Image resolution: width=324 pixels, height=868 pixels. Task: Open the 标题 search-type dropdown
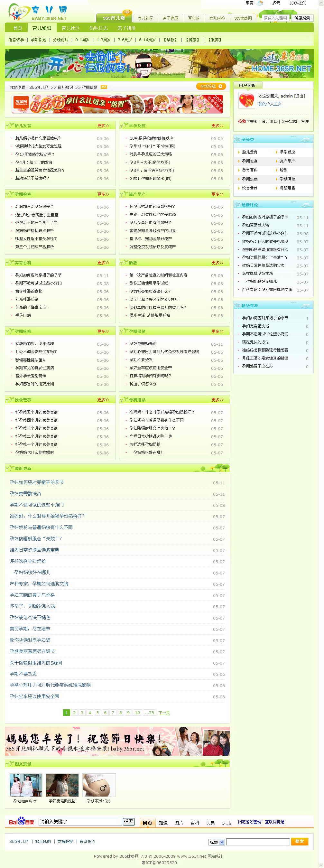click(x=217, y=842)
